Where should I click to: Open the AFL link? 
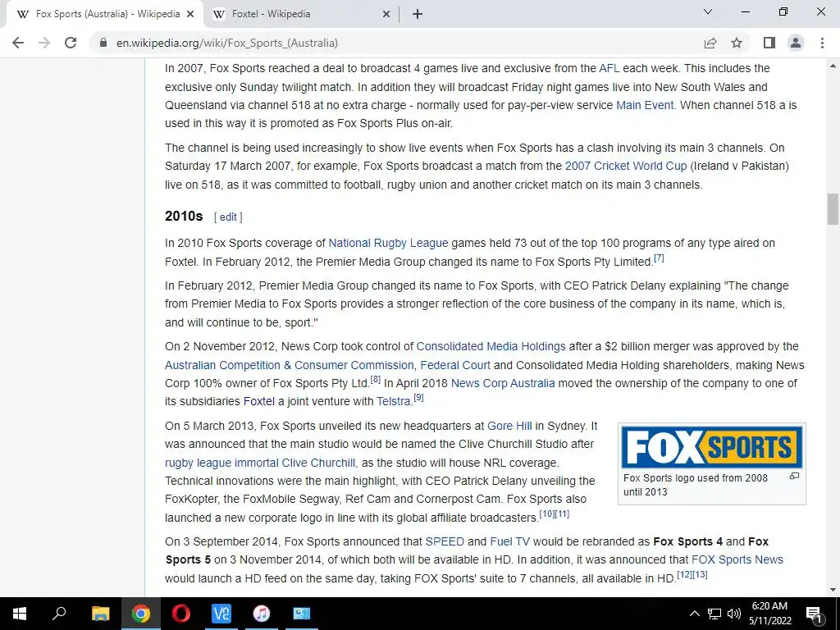pos(609,68)
